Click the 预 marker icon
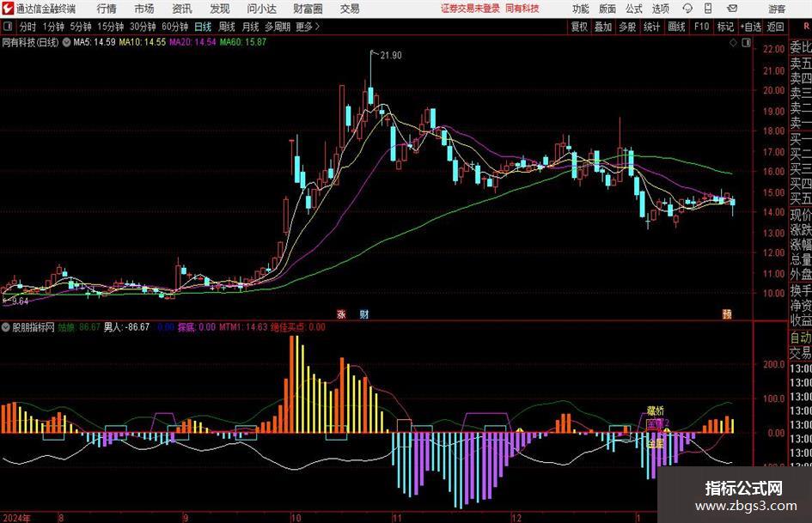Viewport: 812px width, 523px height. tap(727, 313)
